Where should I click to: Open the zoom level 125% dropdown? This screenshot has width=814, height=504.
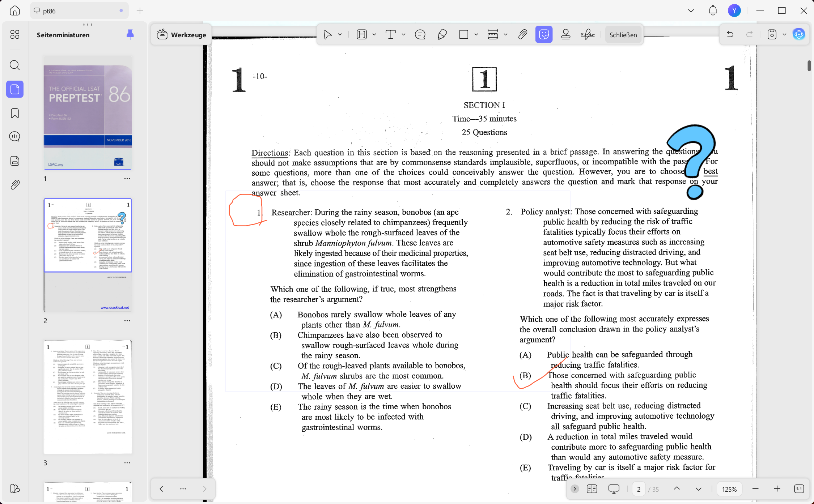(x=729, y=489)
